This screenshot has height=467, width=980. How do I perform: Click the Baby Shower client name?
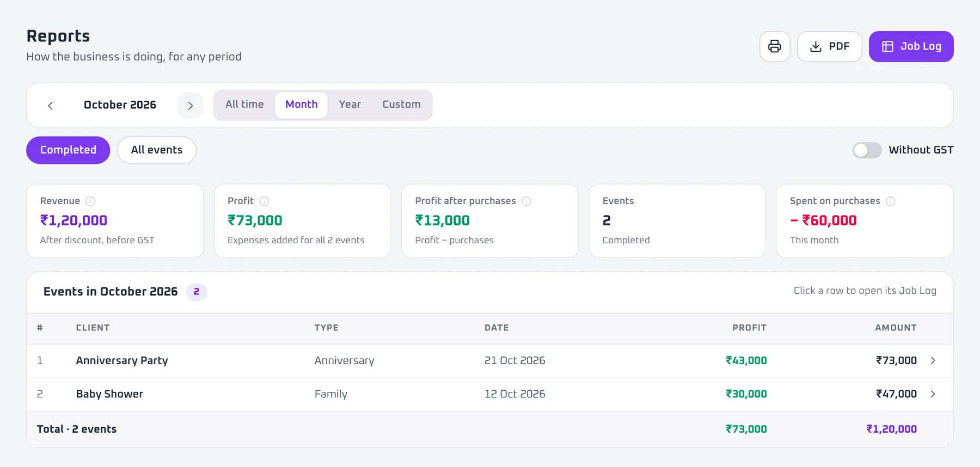pyautogui.click(x=109, y=394)
